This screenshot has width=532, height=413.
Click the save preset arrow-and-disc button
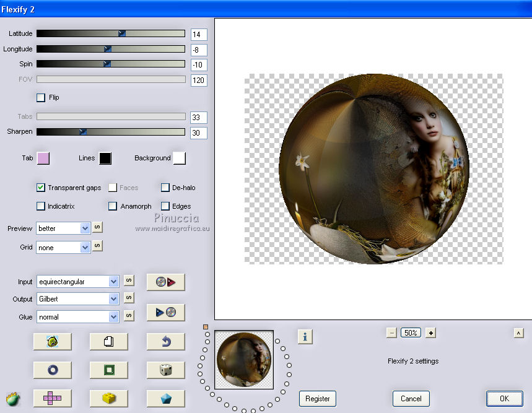click(x=165, y=312)
